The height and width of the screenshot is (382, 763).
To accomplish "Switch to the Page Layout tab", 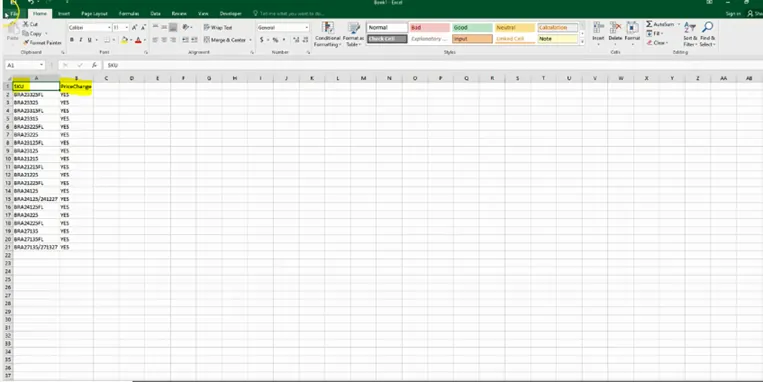I will [94, 14].
